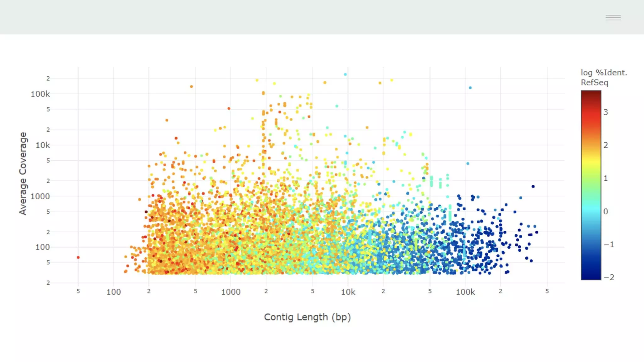The image size is (644, 362).
Task: Click the 'log %Ident. RefSeq' colorbar title
Action: click(603, 77)
